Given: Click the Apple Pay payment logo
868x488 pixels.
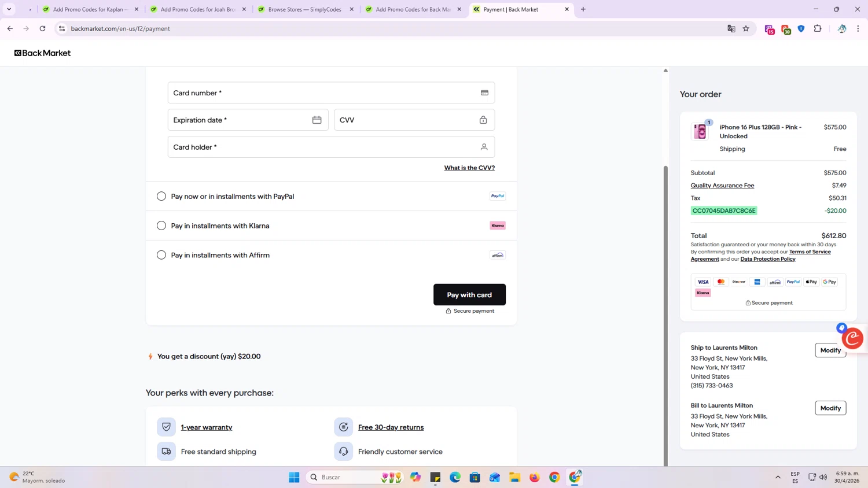Looking at the screenshot, I should pos(811,282).
